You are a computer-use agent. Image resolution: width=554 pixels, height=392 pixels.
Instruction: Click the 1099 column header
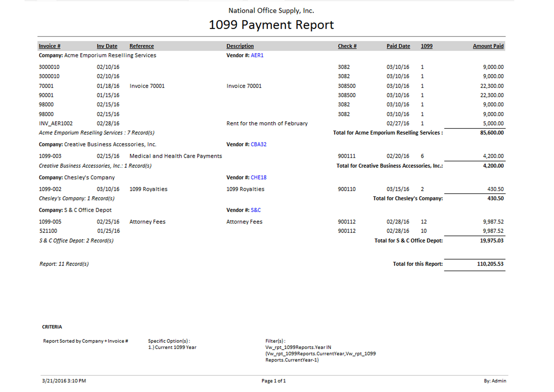(x=426, y=46)
